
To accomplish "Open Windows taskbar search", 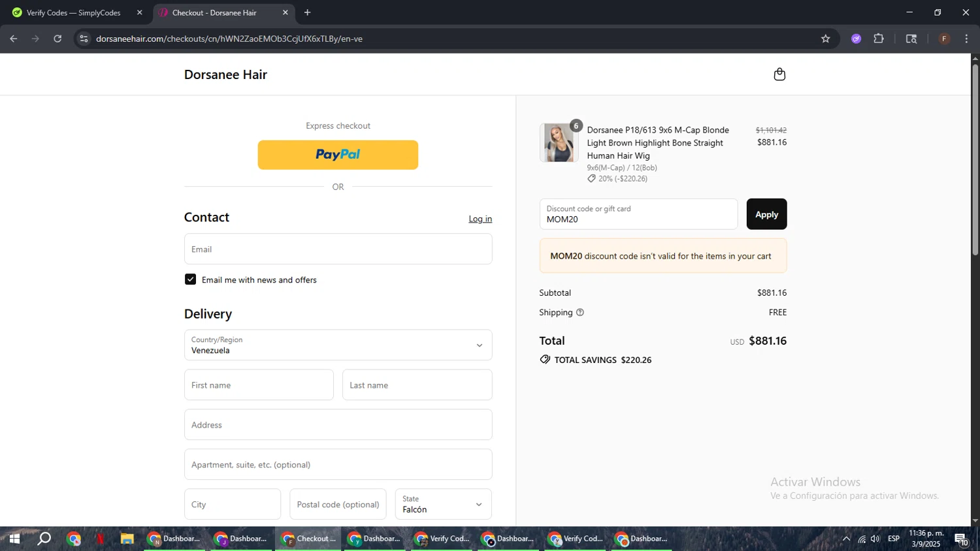I will click(44, 539).
